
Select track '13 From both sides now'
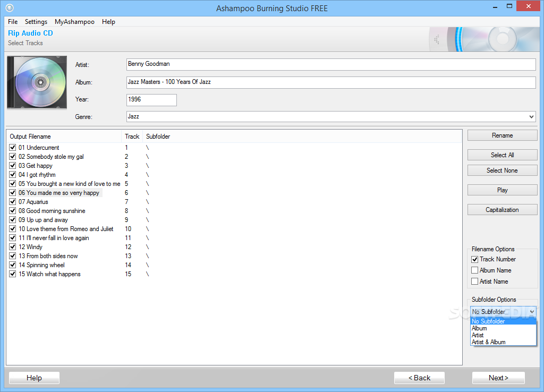tap(48, 255)
